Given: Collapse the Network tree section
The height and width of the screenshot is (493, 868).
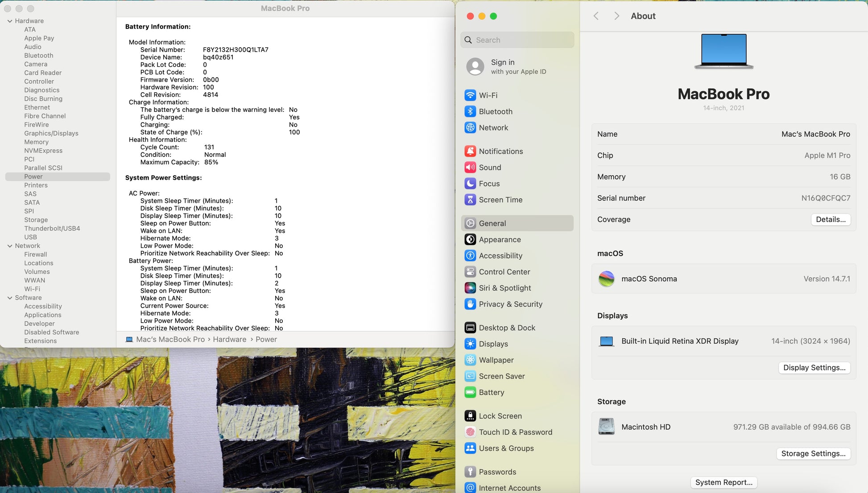Looking at the screenshot, I should tap(10, 246).
